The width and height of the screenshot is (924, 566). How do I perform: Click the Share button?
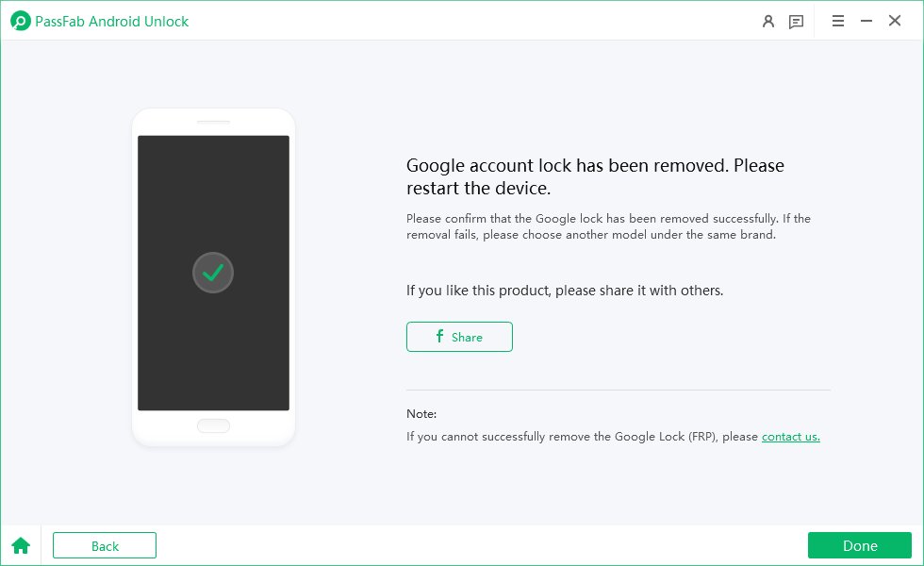pos(459,337)
